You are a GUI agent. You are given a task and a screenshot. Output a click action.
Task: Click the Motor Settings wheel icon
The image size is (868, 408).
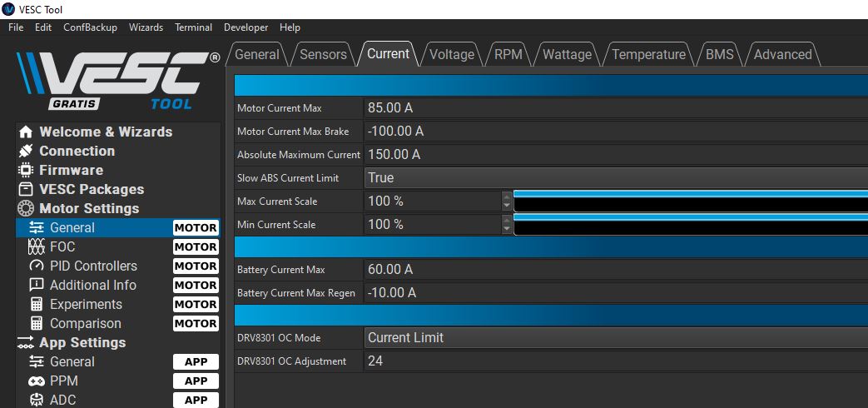(25, 209)
